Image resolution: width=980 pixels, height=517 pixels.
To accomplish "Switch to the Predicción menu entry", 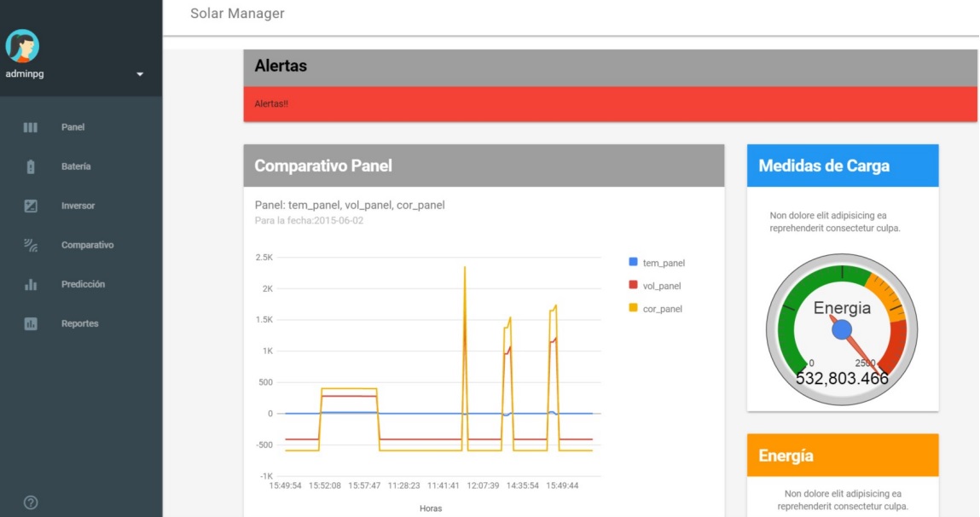I will pos(85,284).
